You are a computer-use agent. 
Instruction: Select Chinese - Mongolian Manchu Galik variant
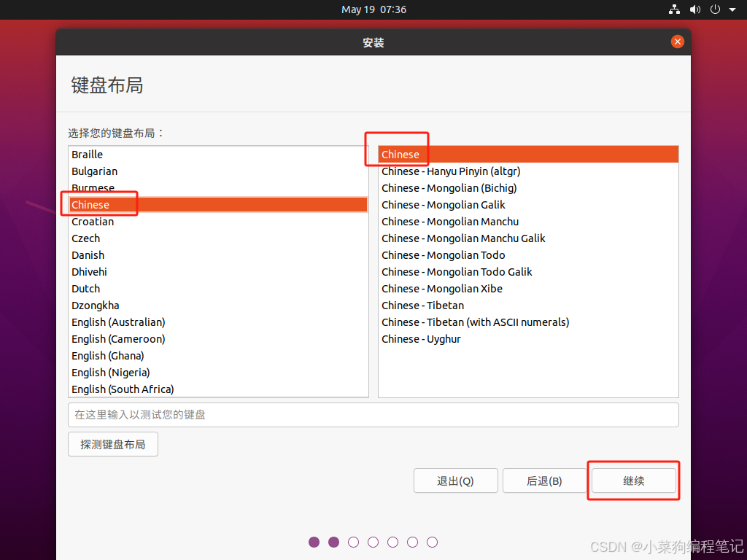(x=528, y=238)
